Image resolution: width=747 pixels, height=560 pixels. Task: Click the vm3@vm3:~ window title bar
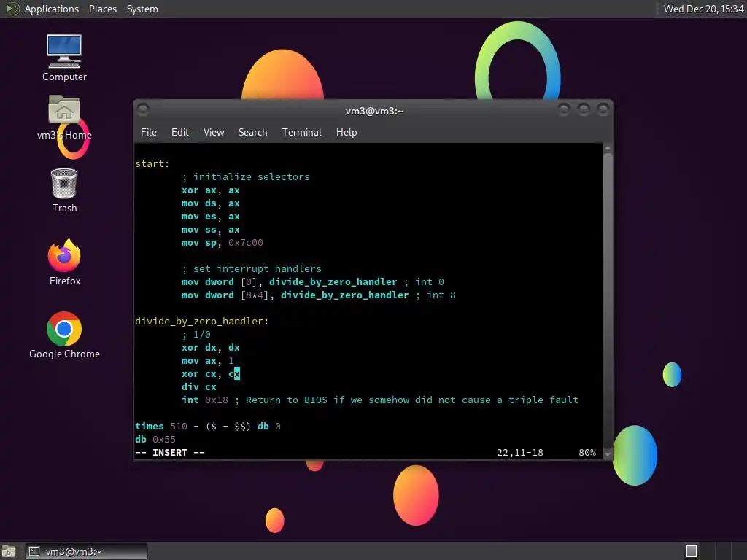374,111
